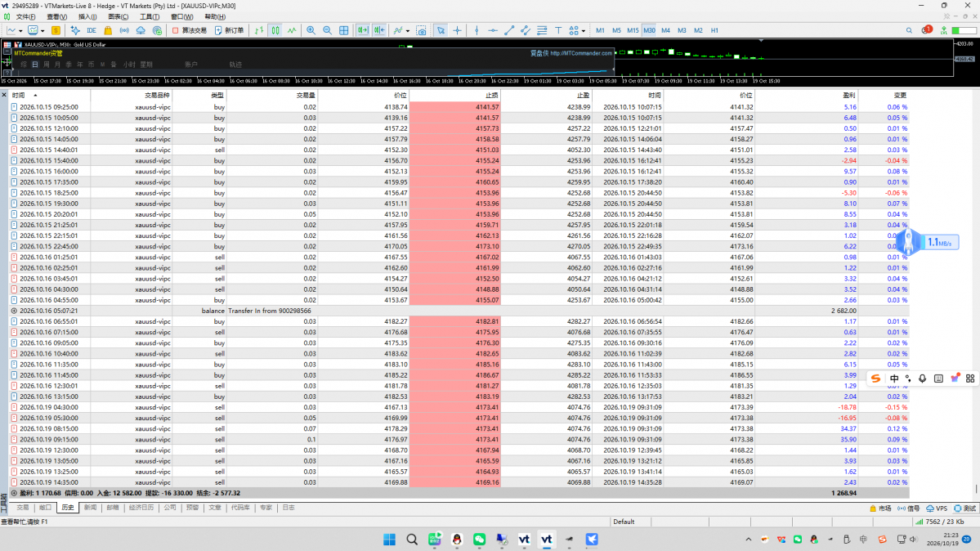Open the Windows Start menu
980x551 pixels.
click(389, 539)
